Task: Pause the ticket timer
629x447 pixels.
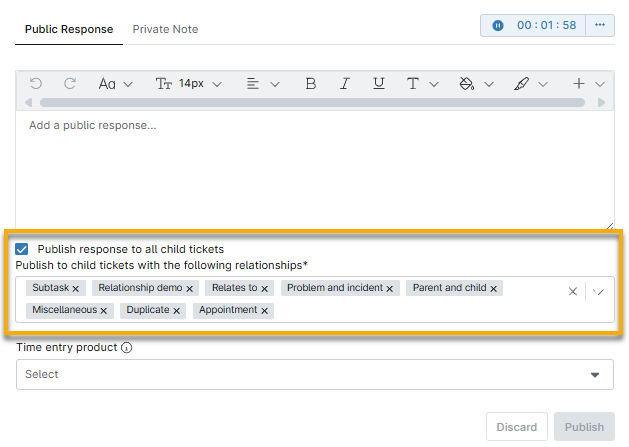Action: point(498,25)
